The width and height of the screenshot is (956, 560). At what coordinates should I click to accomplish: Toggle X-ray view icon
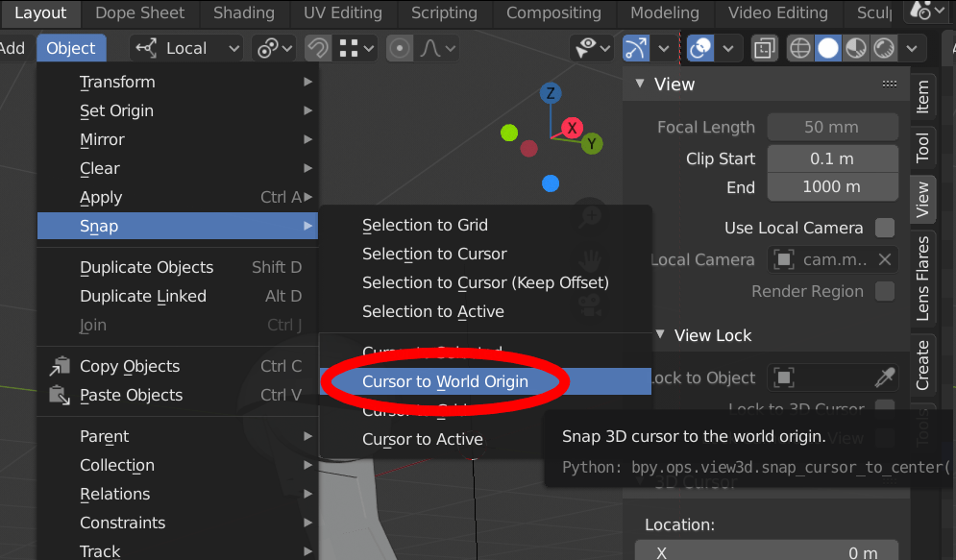[x=764, y=48]
